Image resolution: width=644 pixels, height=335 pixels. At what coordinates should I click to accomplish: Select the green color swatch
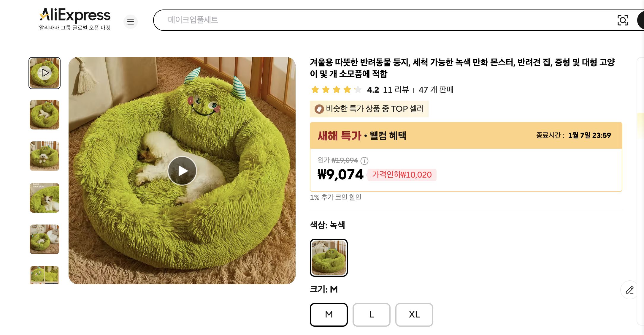click(x=329, y=258)
